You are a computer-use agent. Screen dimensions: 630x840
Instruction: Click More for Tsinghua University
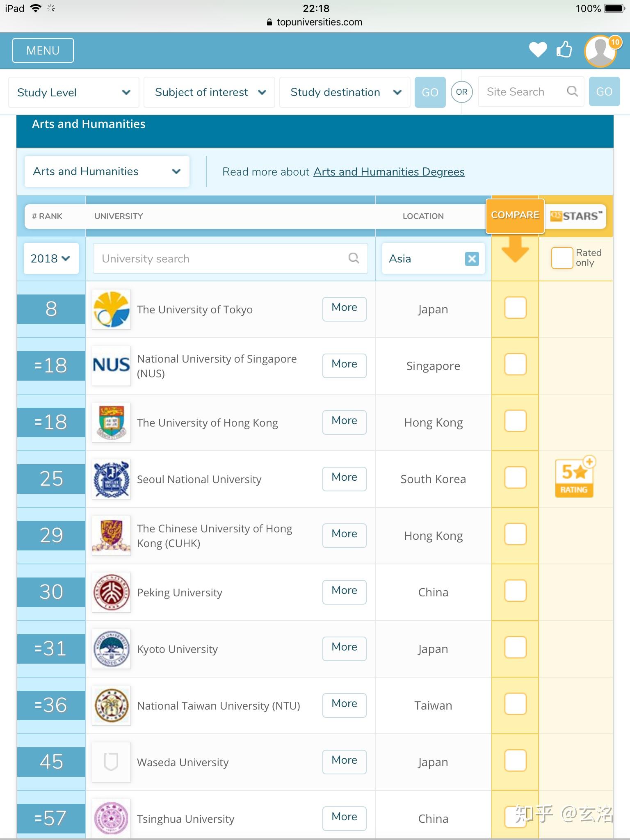pyautogui.click(x=345, y=818)
